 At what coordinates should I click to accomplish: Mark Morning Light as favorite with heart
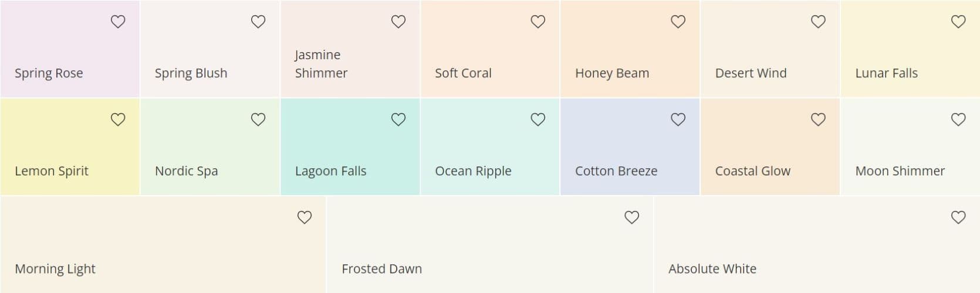305,217
